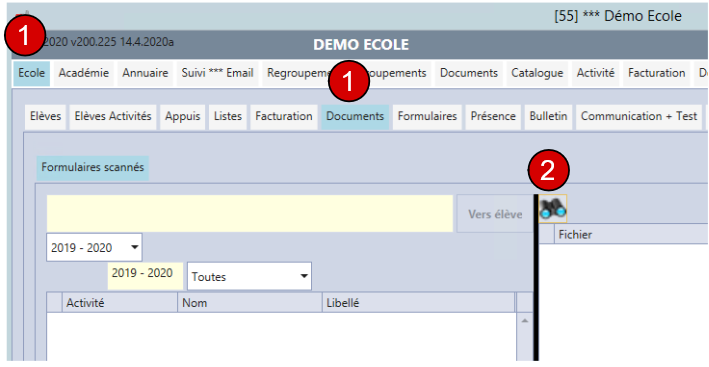Go to the Bulletin sub-tab
Screen dimensions: 709x367
tap(548, 117)
